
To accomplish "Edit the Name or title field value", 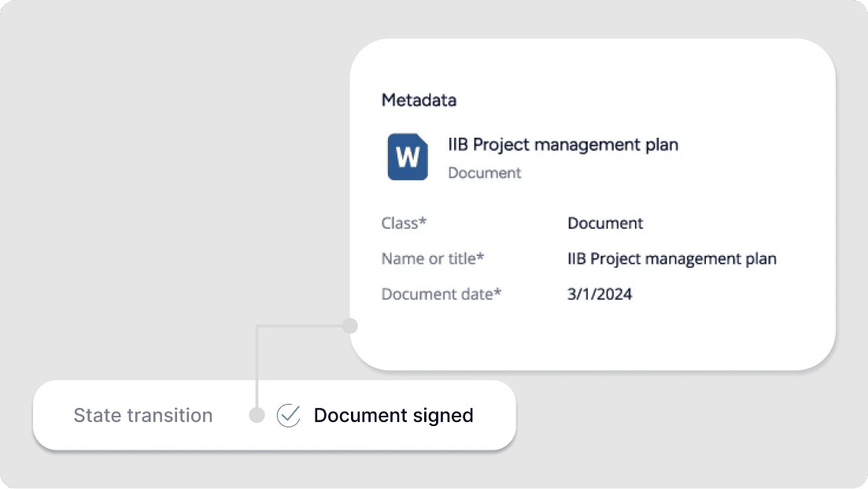I will tap(671, 258).
